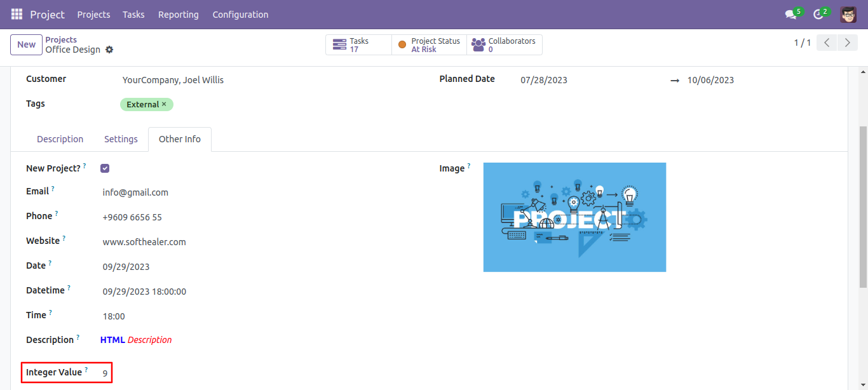Open the messages chat icon with badge 5
This screenshot has height=390, width=868.
[x=790, y=14]
